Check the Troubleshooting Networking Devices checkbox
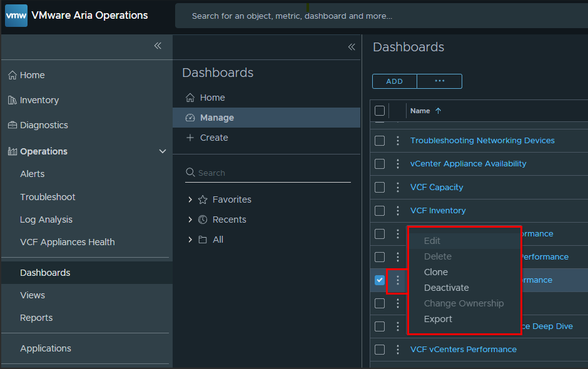The image size is (588, 369). (380, 141)
